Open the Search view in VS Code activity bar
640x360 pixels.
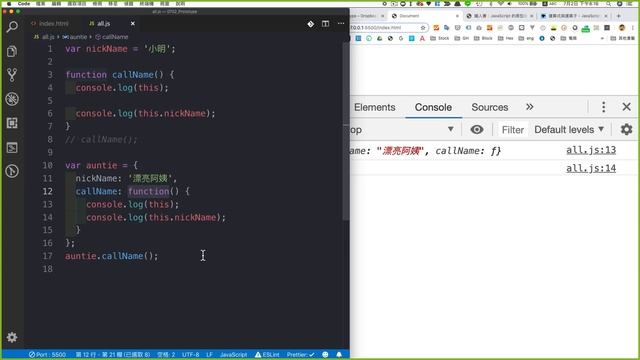pyautogui.click(x=12, y=27)
